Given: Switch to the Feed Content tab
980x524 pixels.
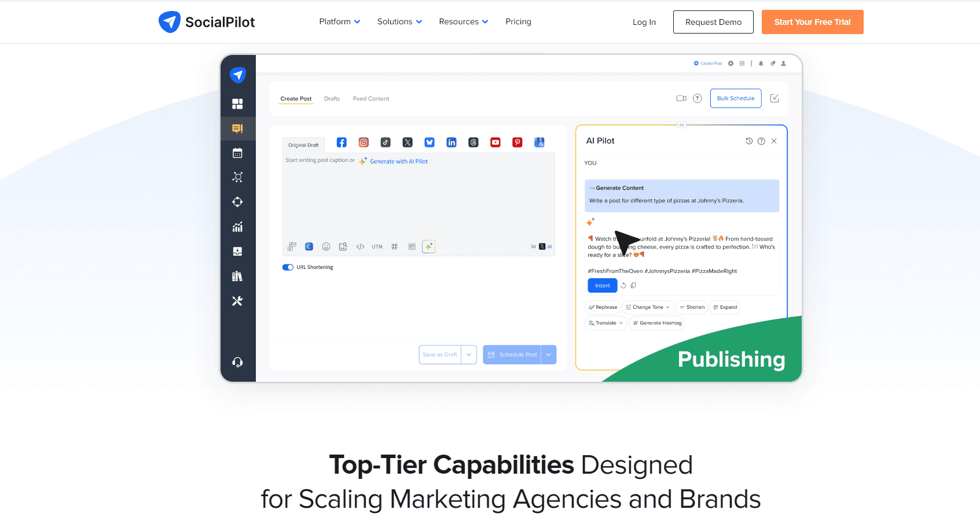Looking at the screenshot, I should (x=371, y=99).
